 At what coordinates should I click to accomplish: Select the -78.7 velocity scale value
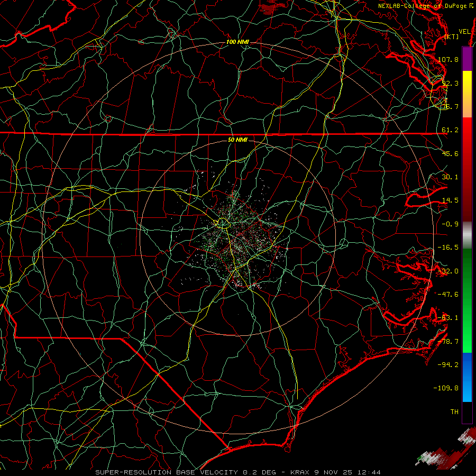(448, 342)
